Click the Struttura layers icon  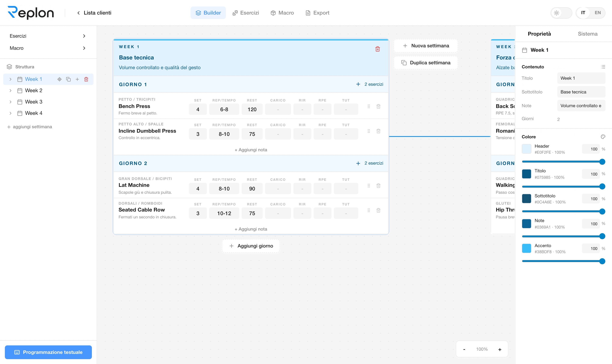(x=9, y=67)
